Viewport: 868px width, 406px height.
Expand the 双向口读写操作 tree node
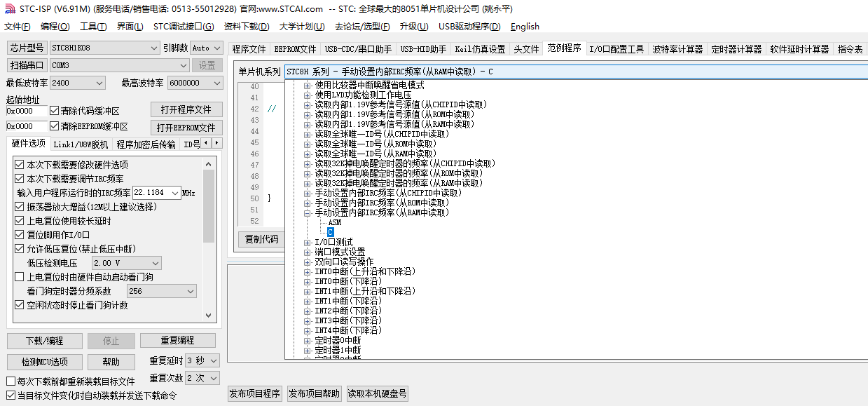click(x=308, y=262)
